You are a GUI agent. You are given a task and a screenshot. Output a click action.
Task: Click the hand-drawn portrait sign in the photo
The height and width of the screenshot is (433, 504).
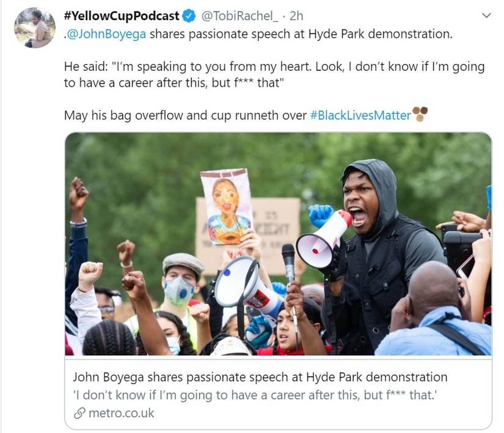tap(226, 206)
